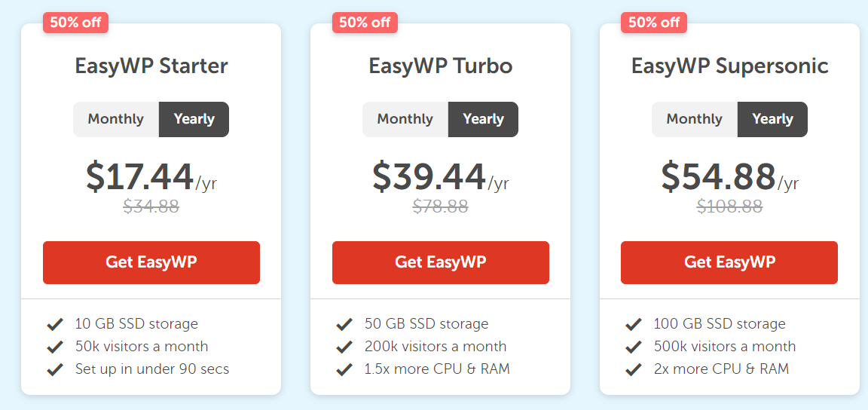The width and height of the screenshot is (868, 410).
Task: Click the 50% off badge on EasyWP Turbo
Action: pyautogui.click(x=365, y=23)
